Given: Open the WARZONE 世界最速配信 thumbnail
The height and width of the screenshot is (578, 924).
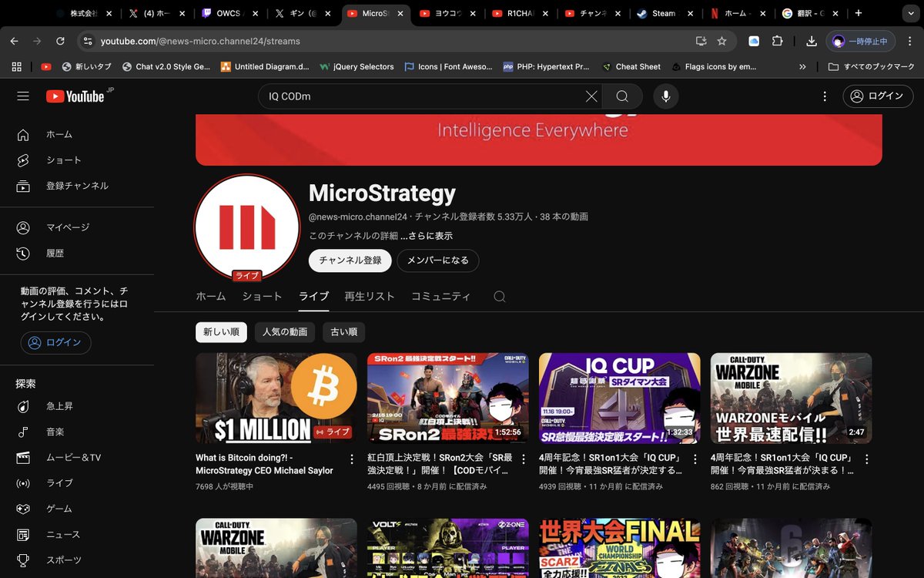Looking at the screenshot, I should click(x=792, y=398).
